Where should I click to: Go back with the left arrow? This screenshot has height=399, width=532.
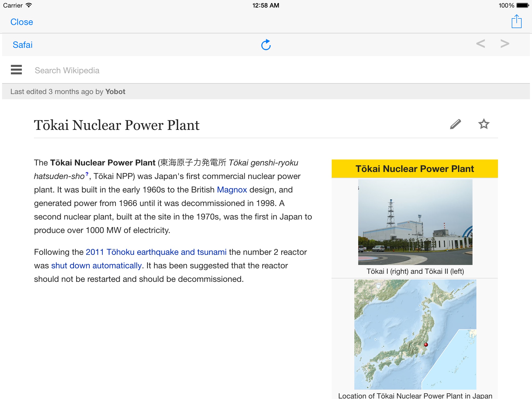click(480, 44)
